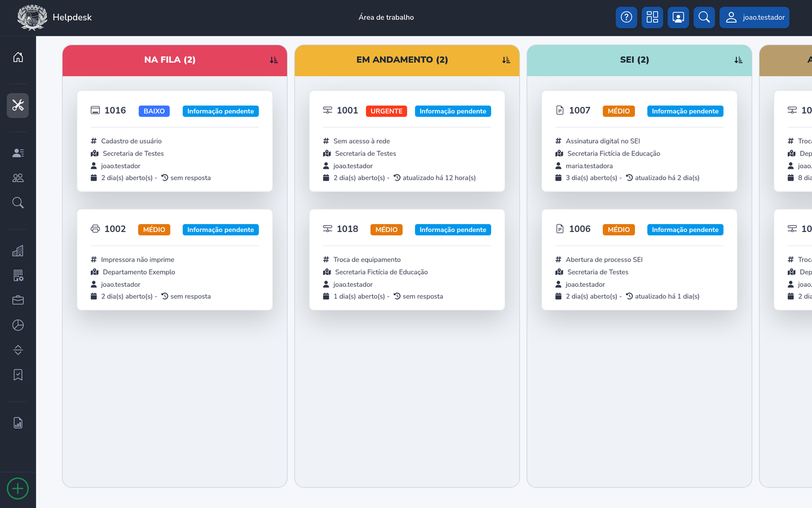This screenshot has width=812, height=508.
Task: Open the report document sidebar icon
Action: pyautogui.click(x=18, y=423)
